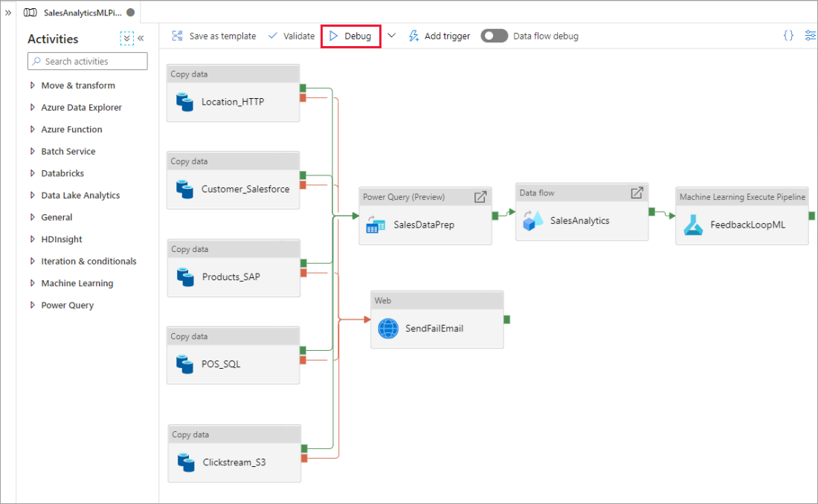
Task: Open SalesAnalytics data flow in new tab
Action: (x=637, y=192)
